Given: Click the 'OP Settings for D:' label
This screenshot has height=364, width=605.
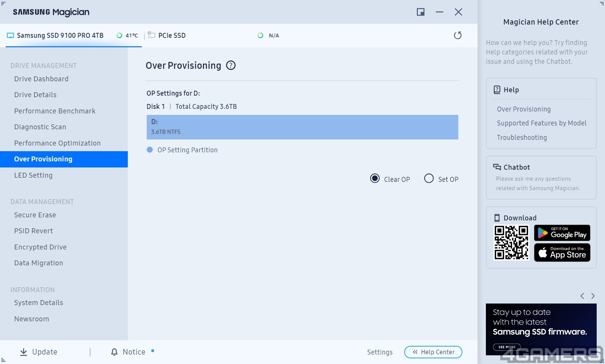Looking at the screenshot, I should click(173, 93).
